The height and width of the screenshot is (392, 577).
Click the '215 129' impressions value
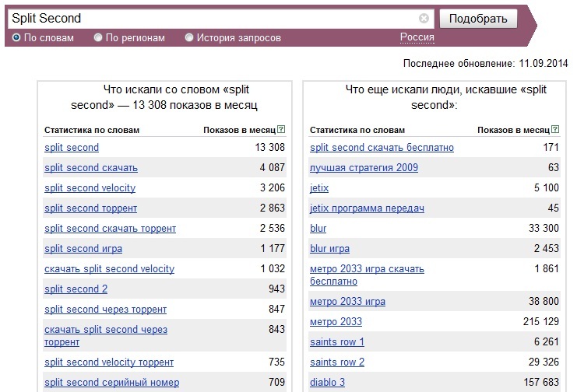click(x=541, y=322)
